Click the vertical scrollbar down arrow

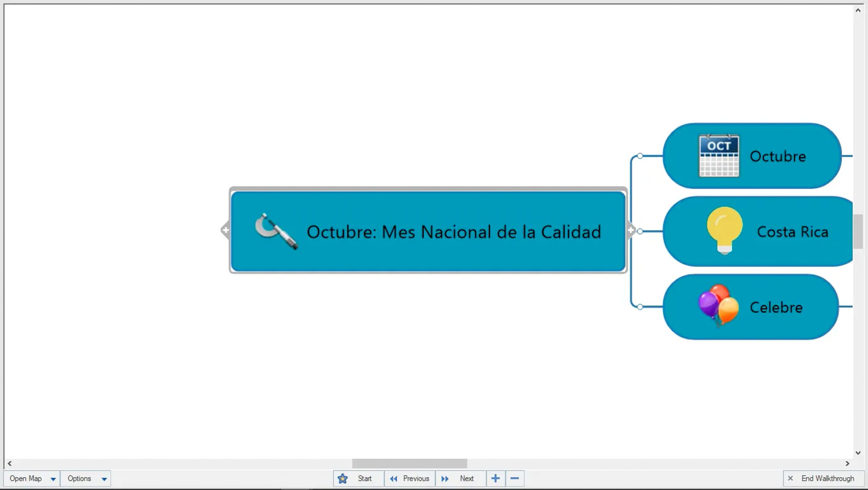(x=858, y=453)
